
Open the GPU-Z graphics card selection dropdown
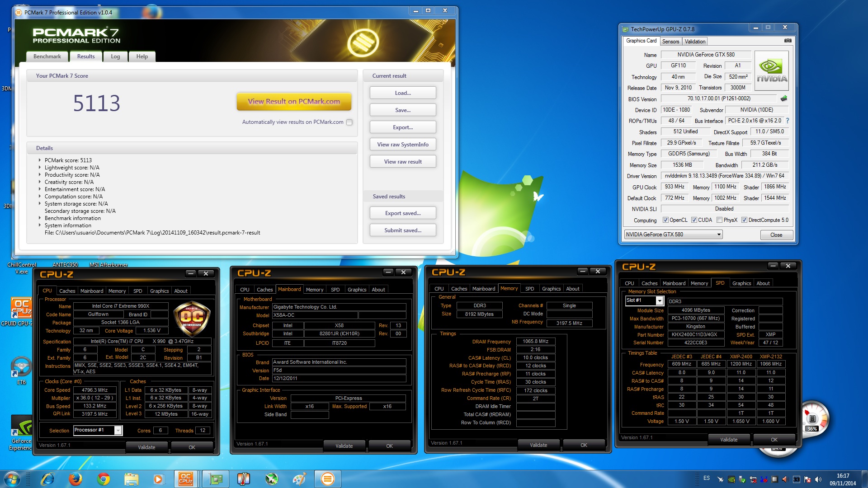[674, 235]
